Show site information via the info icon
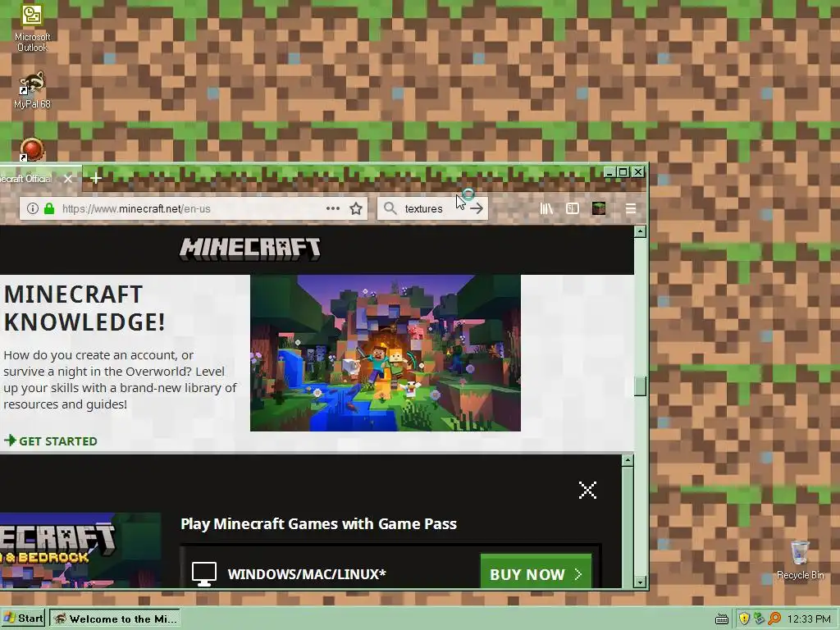Image resolution: width=840 pixels, height=630 pixels. 33,208
